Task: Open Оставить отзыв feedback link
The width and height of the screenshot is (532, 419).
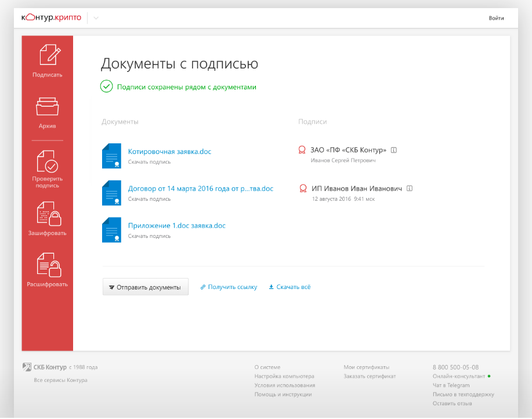Action: [x=452, y=403]
